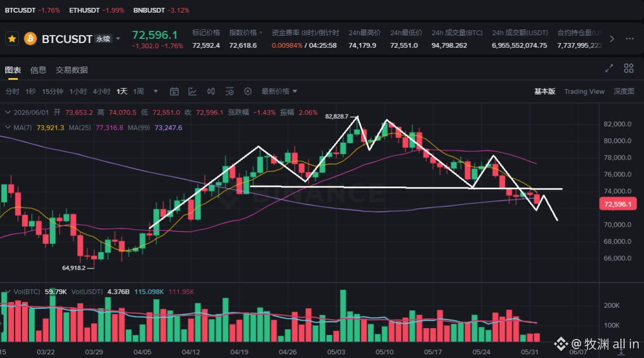Screen dimensions: 644x358
Task: Click the Bitcoin coin logo icon
Action: tap(30, 39)
